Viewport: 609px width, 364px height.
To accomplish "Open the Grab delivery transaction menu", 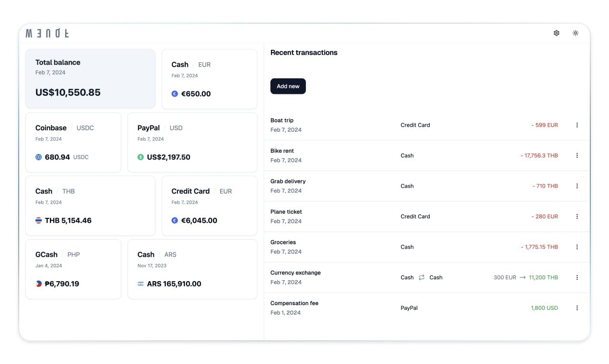I will click(577, 186).
